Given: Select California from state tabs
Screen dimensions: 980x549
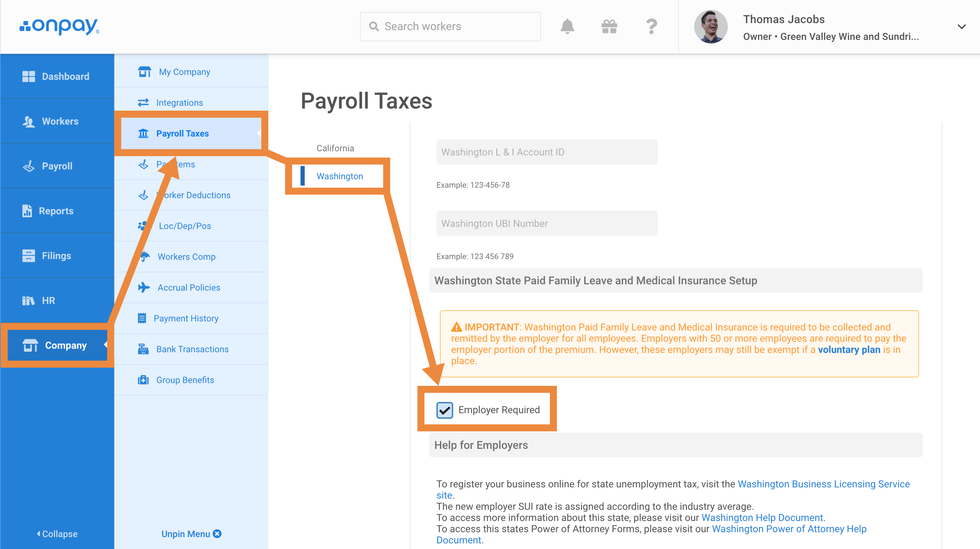Looking at the screenshot, I should [x=335, y=147].
